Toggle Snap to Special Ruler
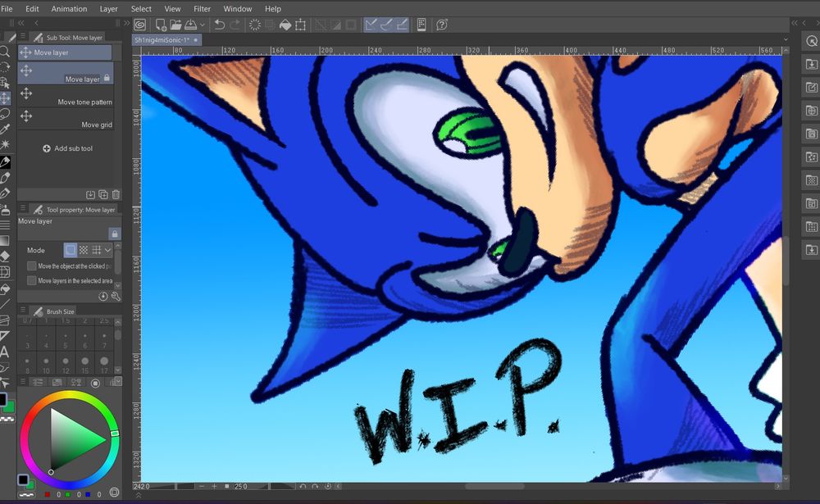820x504 pixels. tap(386, 25)
